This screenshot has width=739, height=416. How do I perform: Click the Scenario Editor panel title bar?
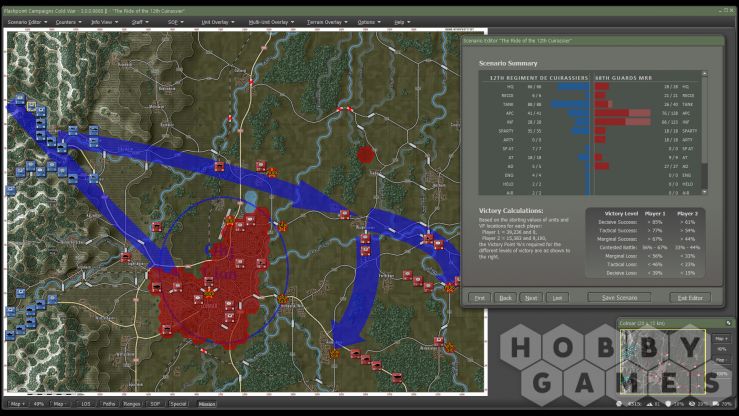(x=592, y=41)
